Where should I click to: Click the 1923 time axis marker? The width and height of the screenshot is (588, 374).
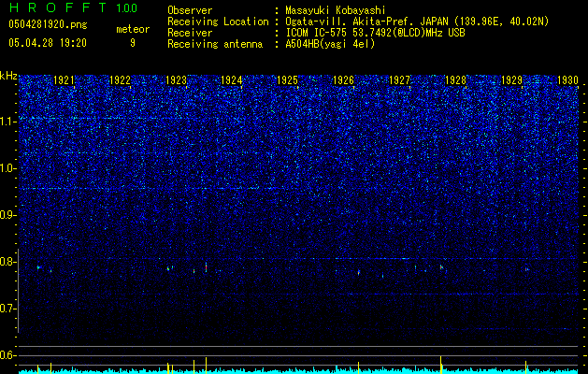coord(176,80)
